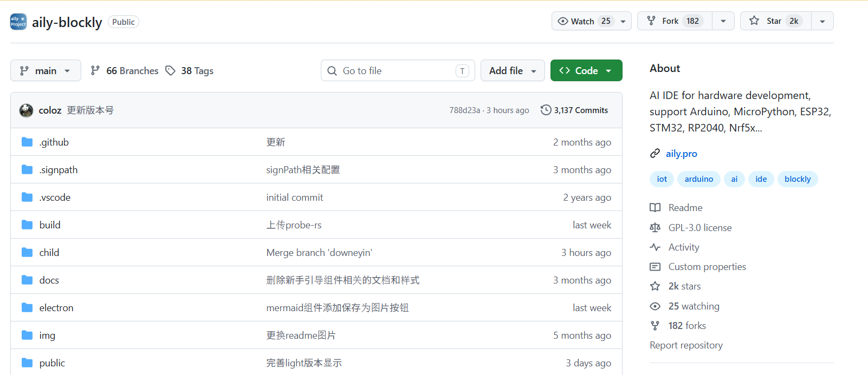The height and width of the screenshot is (375, 868).
Task: Click the Activity pulse icon
Action: pos(655,247)
